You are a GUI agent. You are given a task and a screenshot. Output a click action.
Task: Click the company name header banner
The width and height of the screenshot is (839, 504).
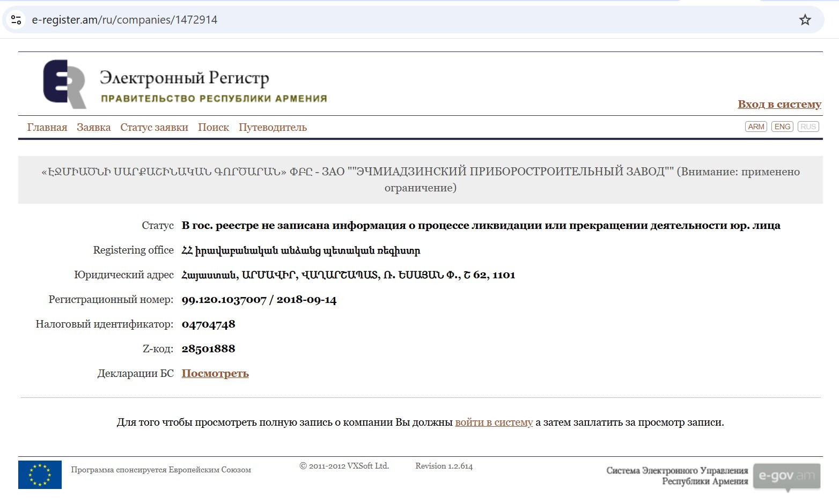(420, 180)
